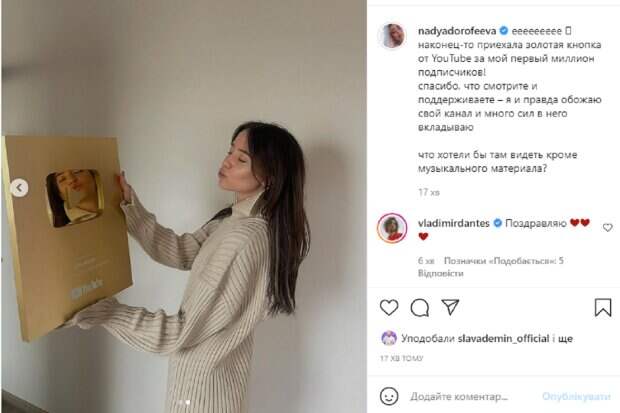Click the vladimirdantes username link
Viewport: 620px width, 413px height.
pos(454,223)
